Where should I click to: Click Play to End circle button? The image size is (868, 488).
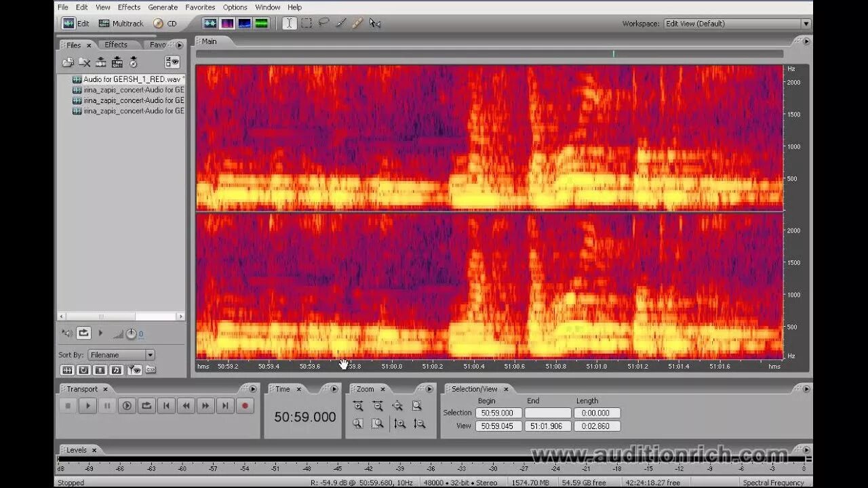[127, 406]
